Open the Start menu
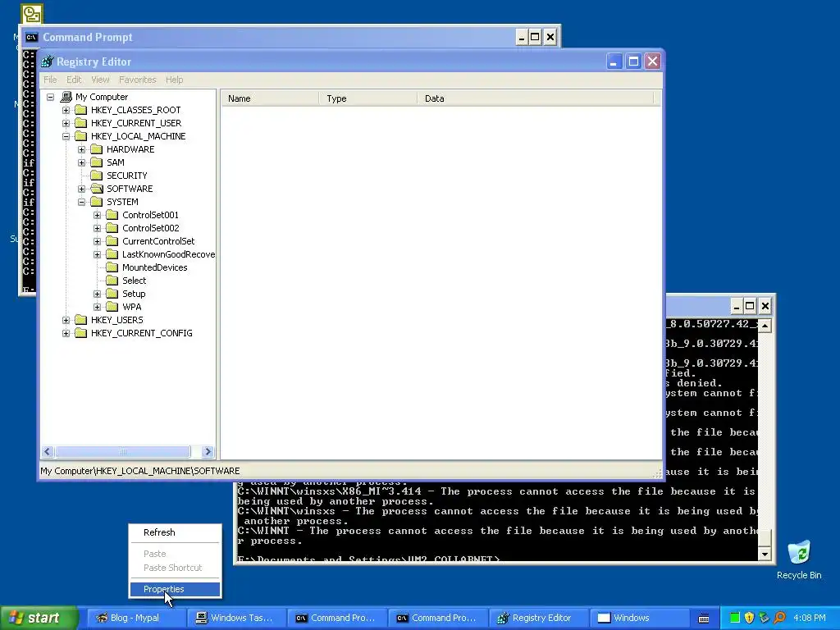 tap(39, 618)
